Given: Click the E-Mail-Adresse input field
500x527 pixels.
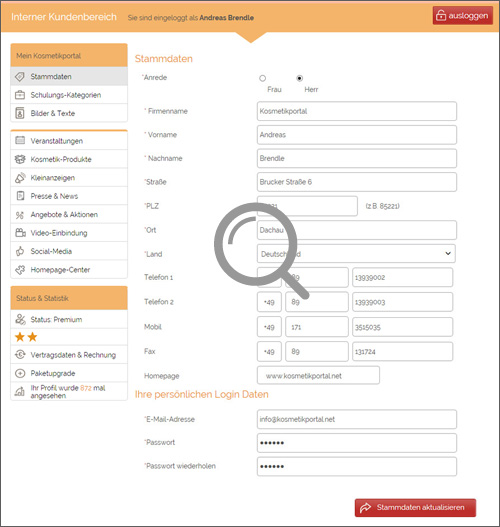Looking at the screenshot, I should click(x=357, y=419).
